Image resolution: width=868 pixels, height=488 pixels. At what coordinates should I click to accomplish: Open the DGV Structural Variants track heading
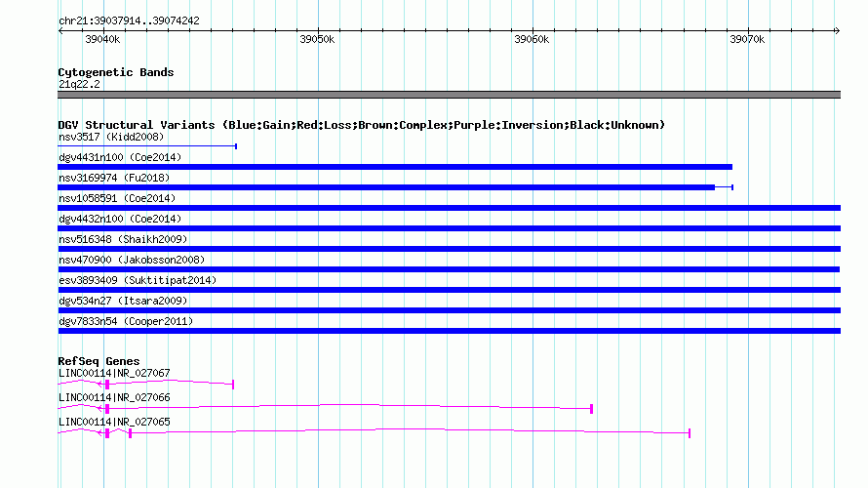[362, 125]
